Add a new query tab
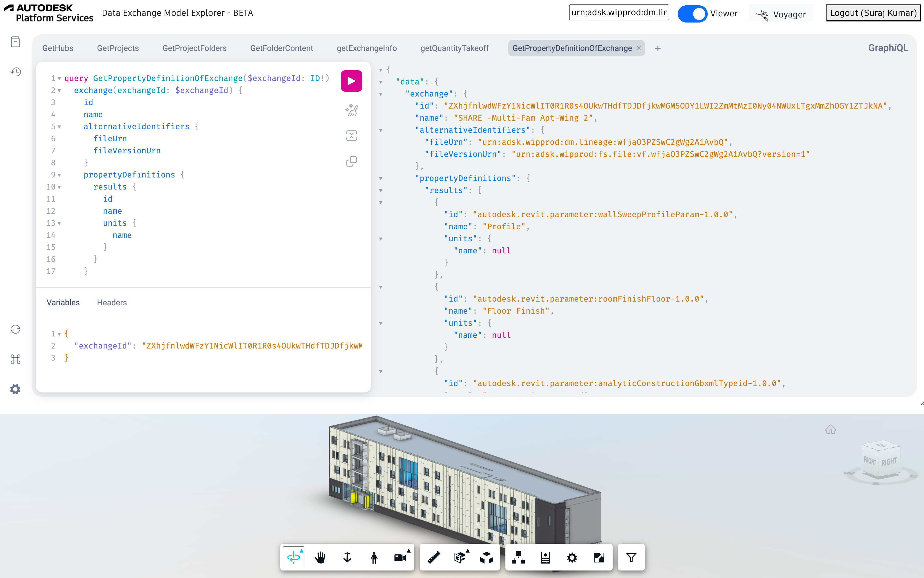The height and width of the screenshot is (578, 924). pyautogui.click(x=658, y=48)
